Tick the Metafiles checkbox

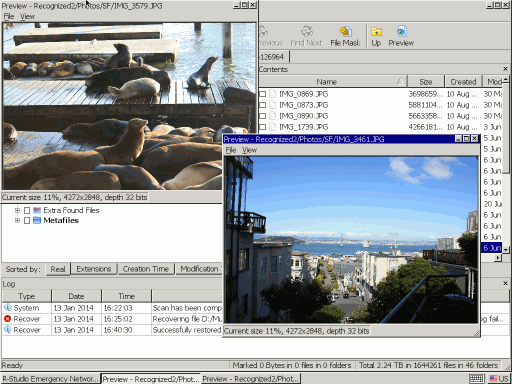click(x=27, y=220)
